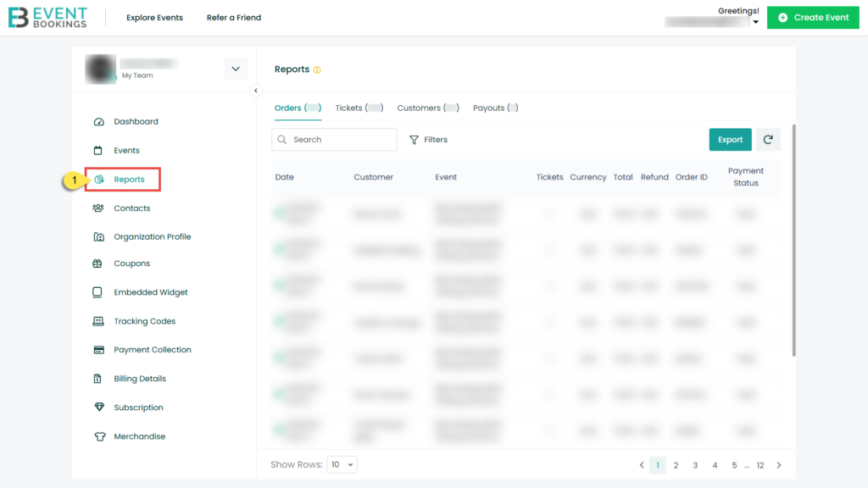This screenshot has width=868, height=488.
Task: Click the Payment Status column header
Action: pyautogui.click(x=746, y=177)
